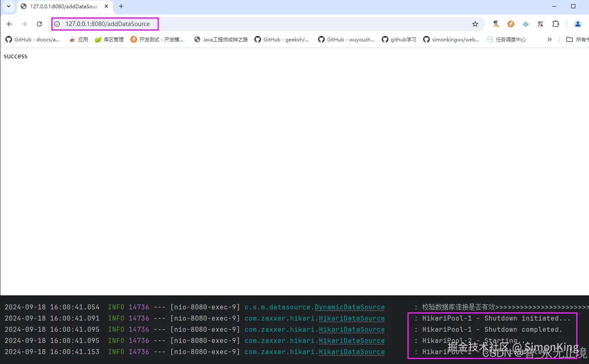
Task: Open the paragraph-symbol extension icon
Action: (x=496, y=24)
